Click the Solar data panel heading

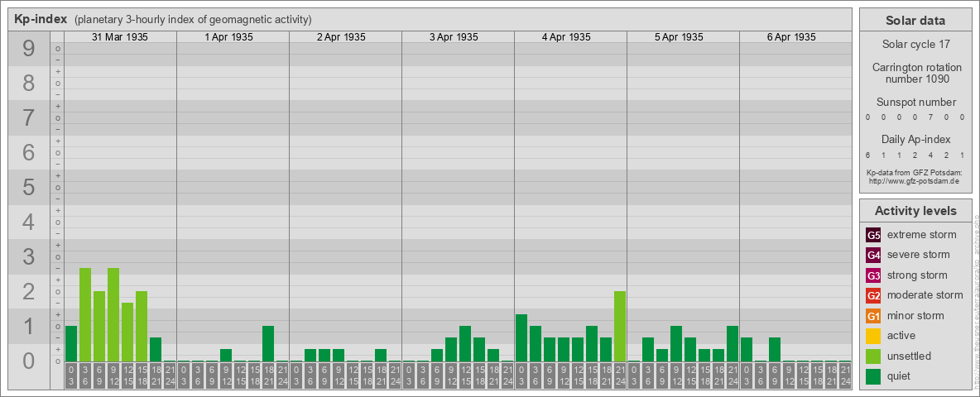[915, 21]
